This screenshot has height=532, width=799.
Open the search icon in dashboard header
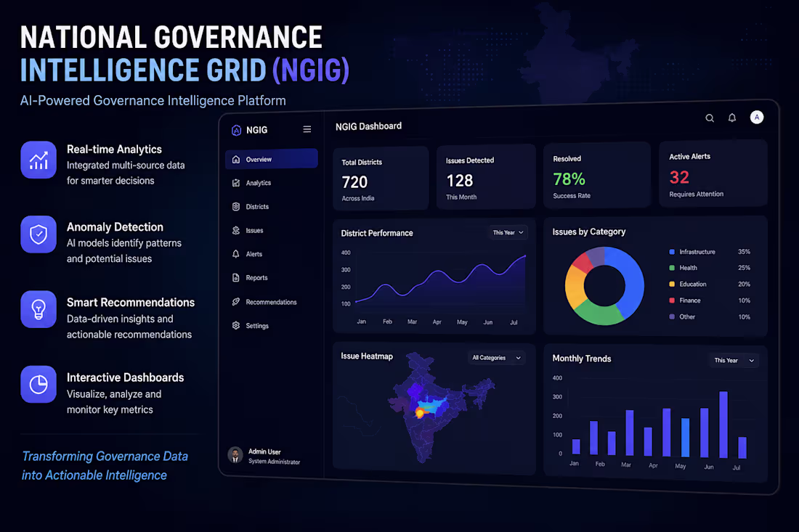coord(710,118)
